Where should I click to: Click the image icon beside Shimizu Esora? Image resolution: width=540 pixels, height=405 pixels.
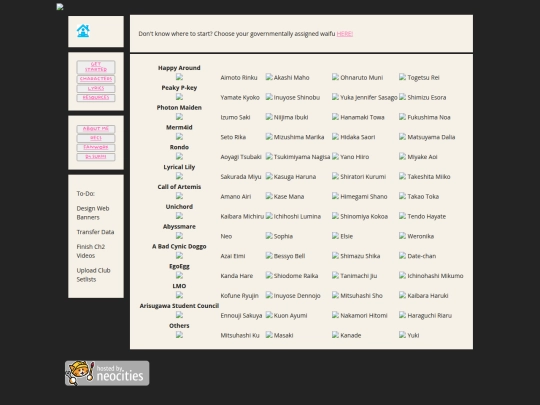(402, 97)
